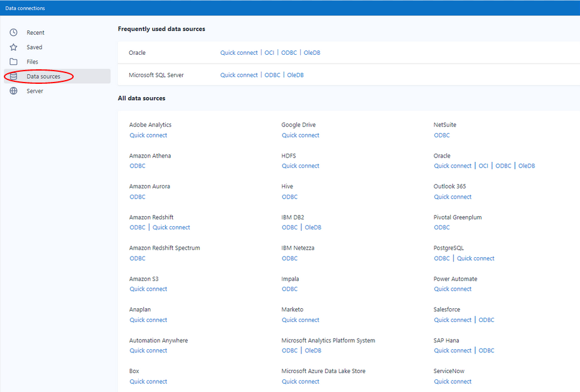Quick connect to Google Drive

click(300, 135)
